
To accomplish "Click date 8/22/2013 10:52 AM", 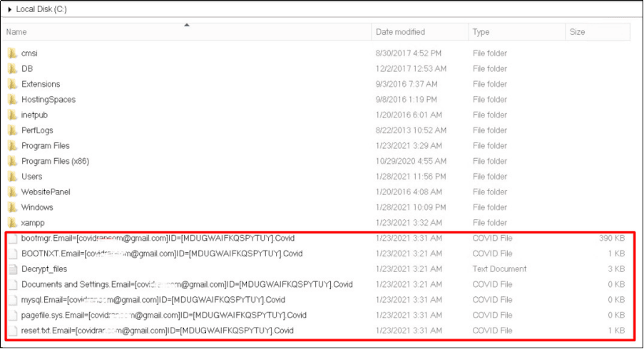I will 411,130.
